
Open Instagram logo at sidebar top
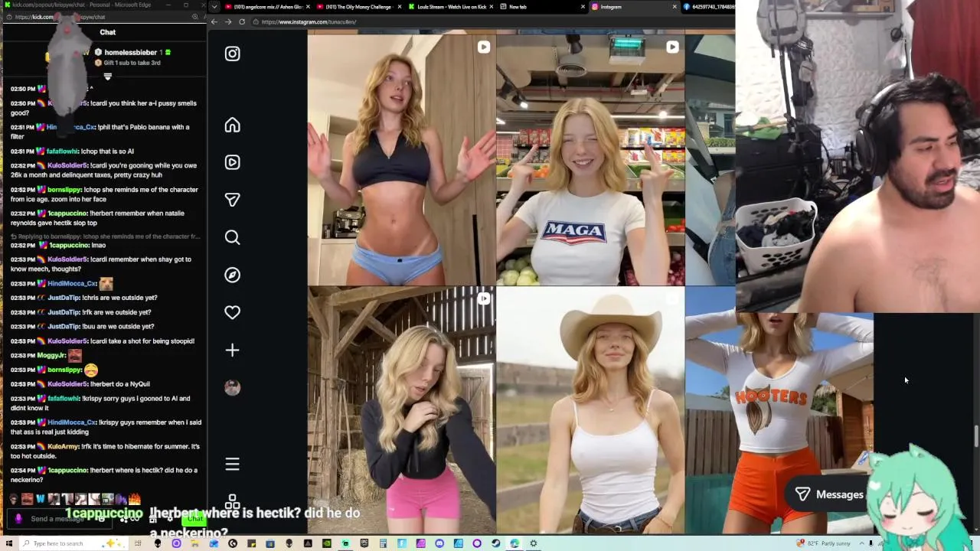[x=232, y=54]
